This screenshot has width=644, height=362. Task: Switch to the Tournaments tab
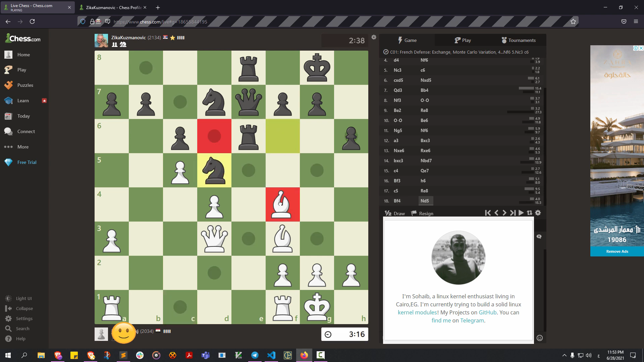click(518, 40)
